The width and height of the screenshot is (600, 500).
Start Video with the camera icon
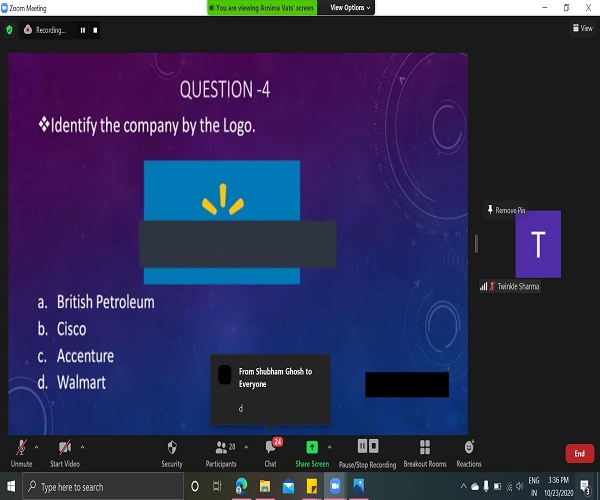[65, 453]
